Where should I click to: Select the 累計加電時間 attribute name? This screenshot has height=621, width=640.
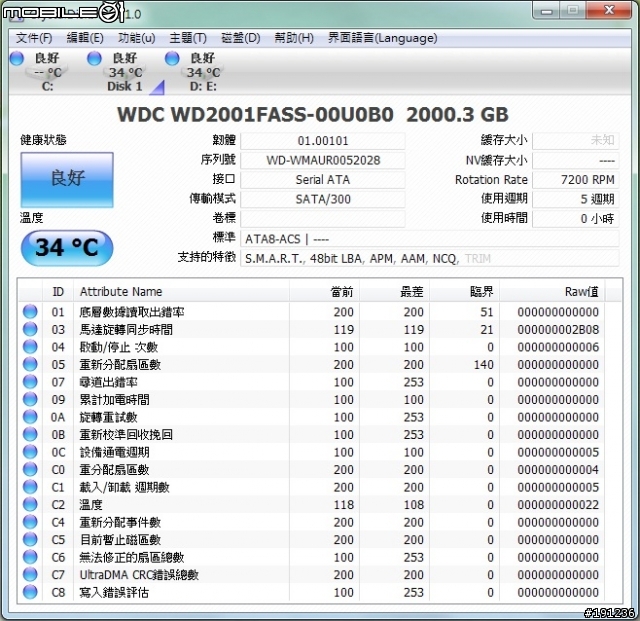(x=115, y=400)
